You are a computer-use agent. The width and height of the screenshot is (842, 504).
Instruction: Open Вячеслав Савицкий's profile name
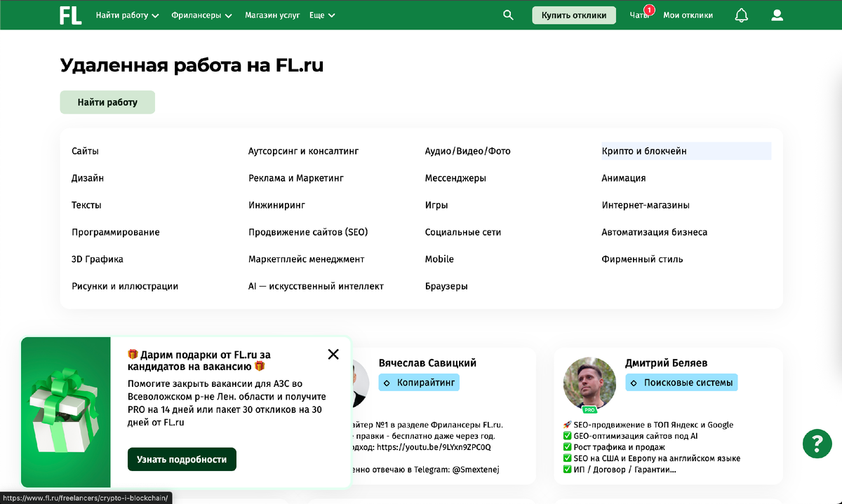[427, 363]
